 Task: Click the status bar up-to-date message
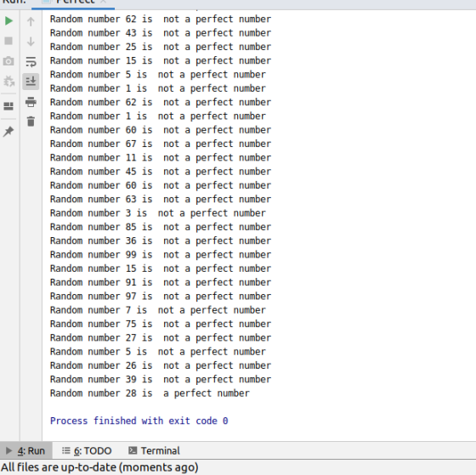99,467
